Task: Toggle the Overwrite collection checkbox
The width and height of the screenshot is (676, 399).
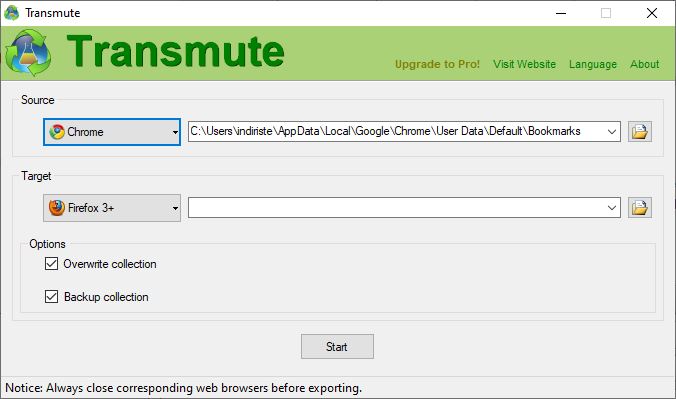Action: pyautogui.click(x=51, y=264)
